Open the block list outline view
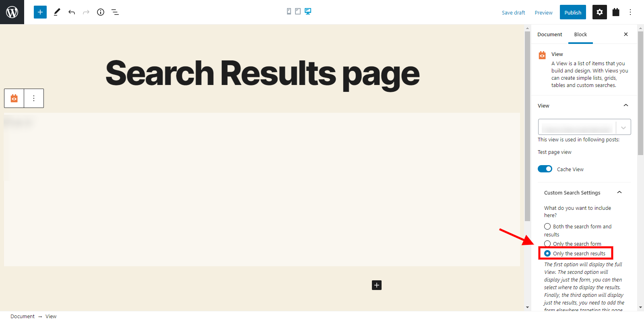 pos(115,12)
